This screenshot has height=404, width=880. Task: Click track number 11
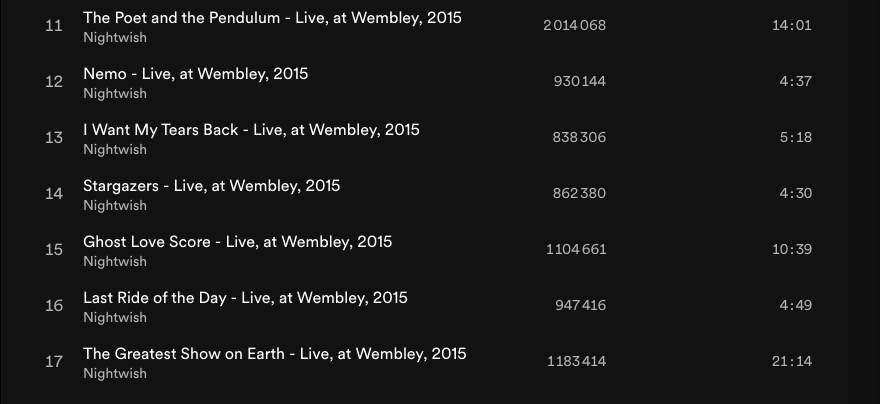[54, 26]
